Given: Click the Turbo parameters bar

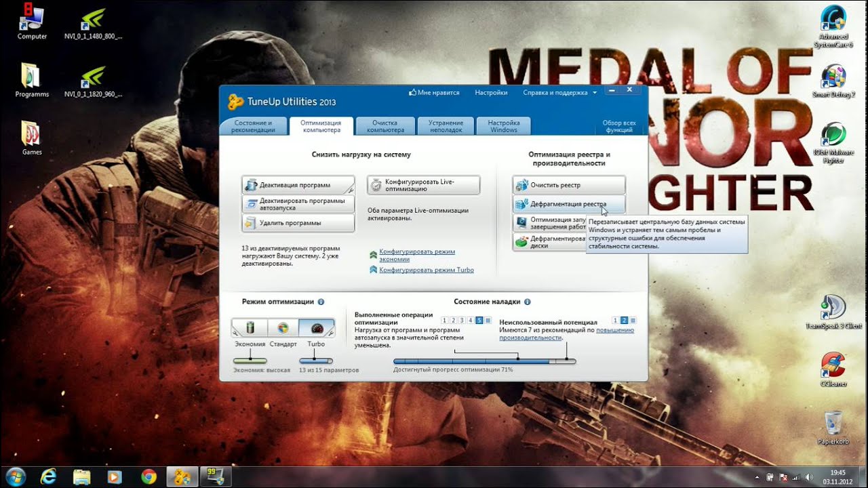Looking at the screenshot, I should point(316,361).
